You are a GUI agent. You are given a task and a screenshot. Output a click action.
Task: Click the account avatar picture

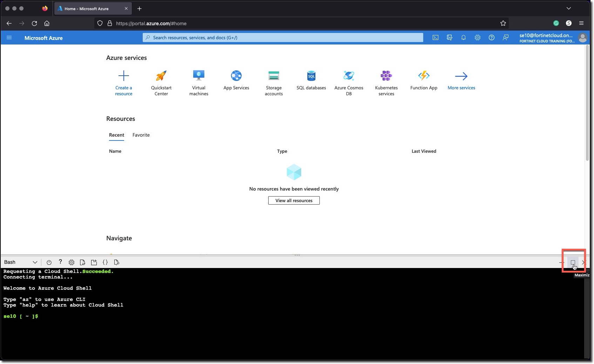coord(583,38)
